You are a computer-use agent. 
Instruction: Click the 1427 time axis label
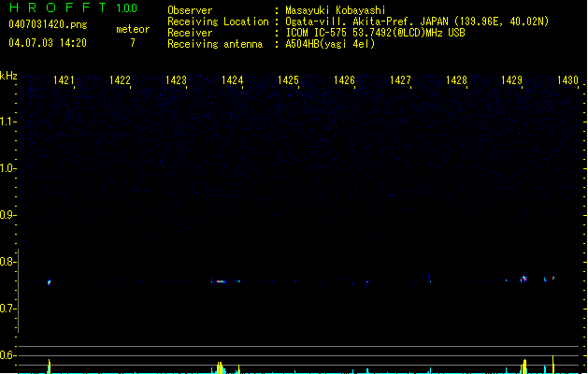[x=400, y=80]
